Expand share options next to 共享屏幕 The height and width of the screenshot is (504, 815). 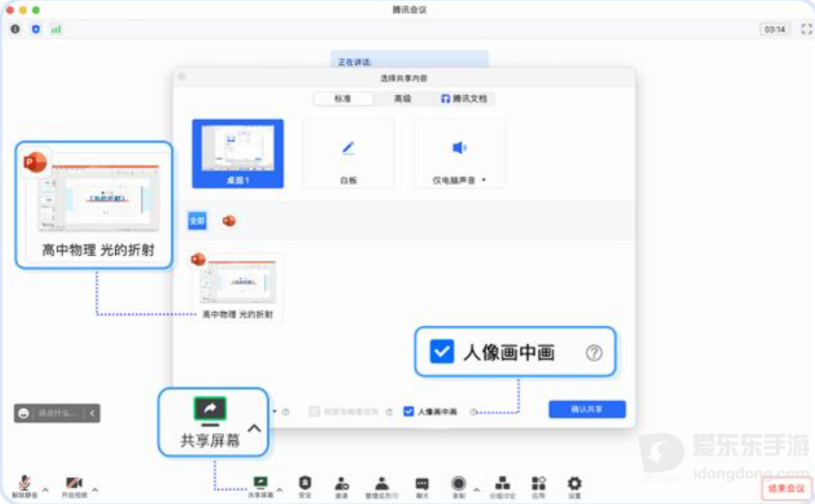[279, 489]
